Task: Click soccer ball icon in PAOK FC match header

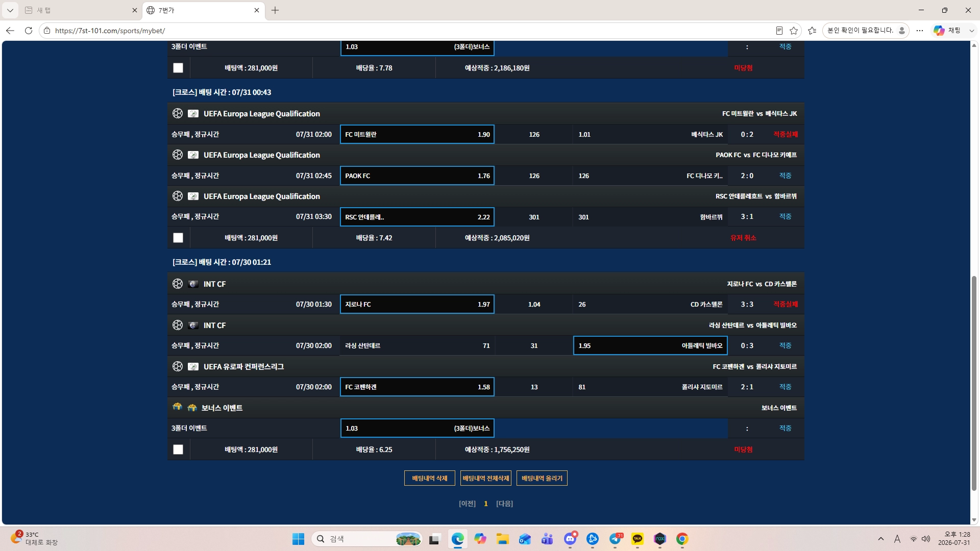Action: (178, 155)
